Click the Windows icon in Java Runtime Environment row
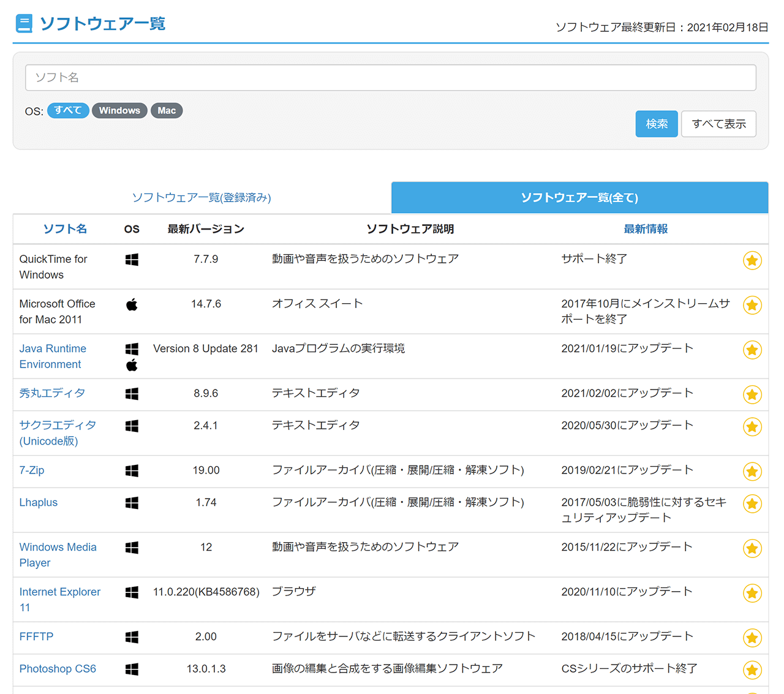 (x=132, y=349)
